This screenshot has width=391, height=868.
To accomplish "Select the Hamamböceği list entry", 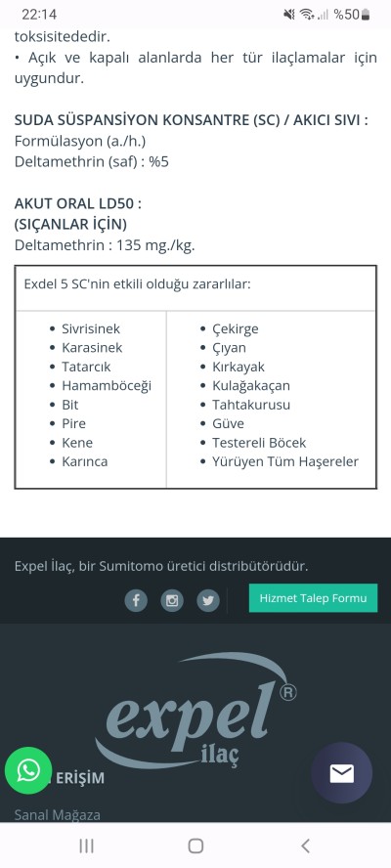I will coord(107,385).
